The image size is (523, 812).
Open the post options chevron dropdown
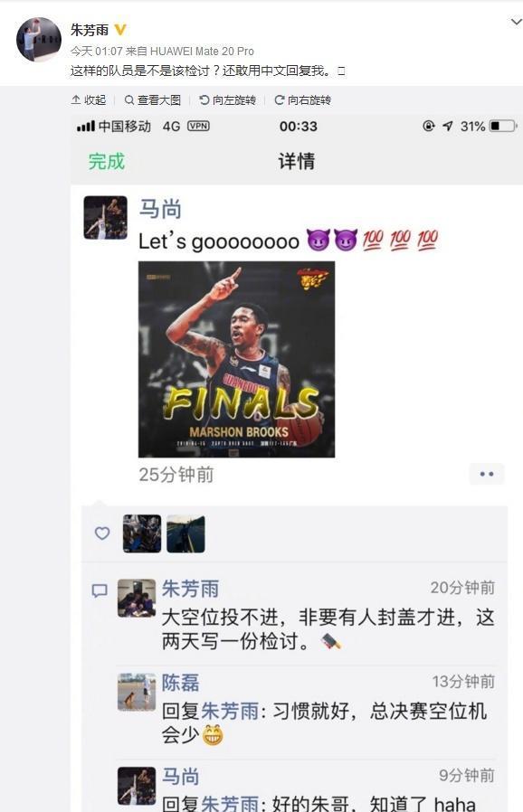(517, 22)
